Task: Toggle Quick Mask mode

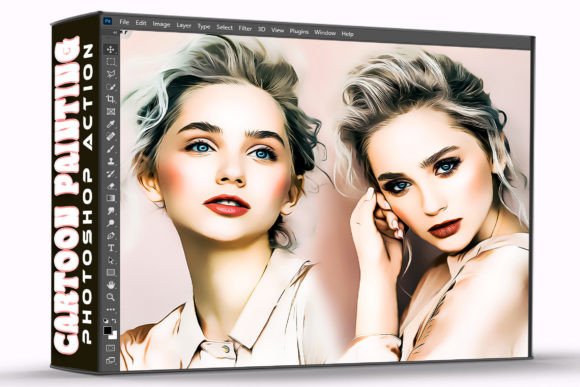Action: pos(111,348)
